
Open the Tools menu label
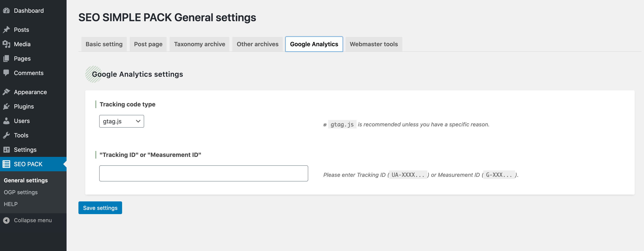tap(21, 135)
